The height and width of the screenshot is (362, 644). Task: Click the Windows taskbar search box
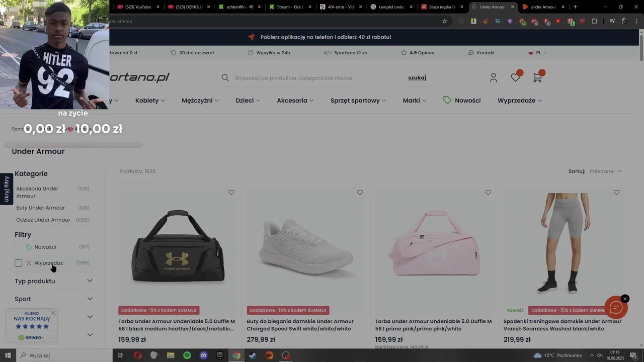pos(64,355)
